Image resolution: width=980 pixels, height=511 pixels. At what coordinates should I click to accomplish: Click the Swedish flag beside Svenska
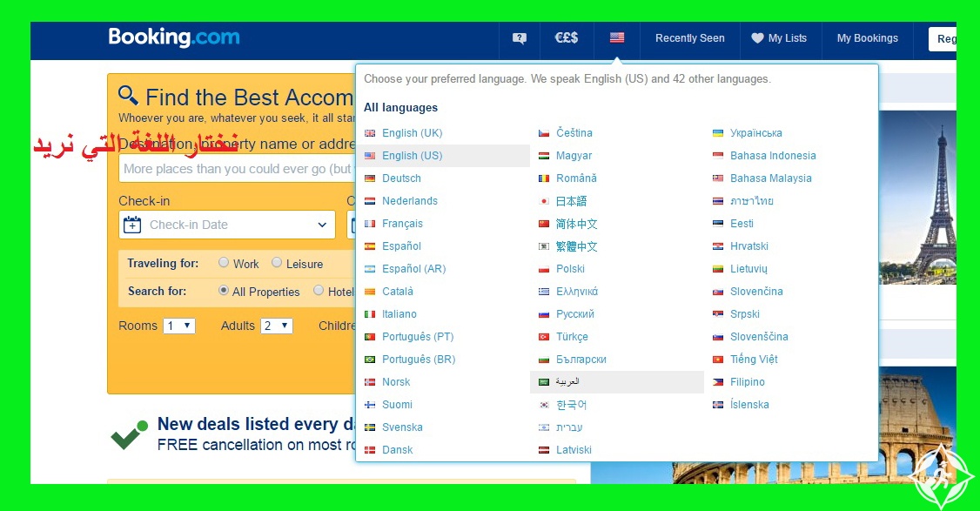pyautogui.click(x=370, y=427)
